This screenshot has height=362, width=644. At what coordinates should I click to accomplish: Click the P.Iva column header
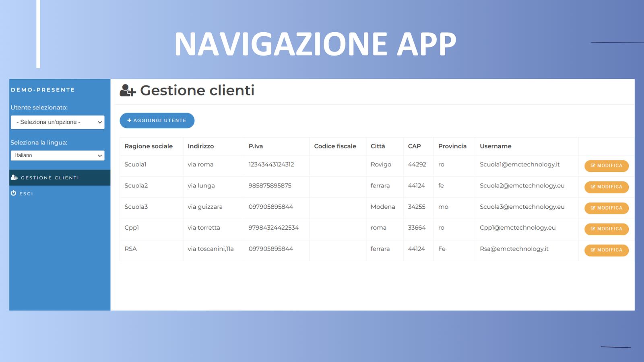click(256, 146)
